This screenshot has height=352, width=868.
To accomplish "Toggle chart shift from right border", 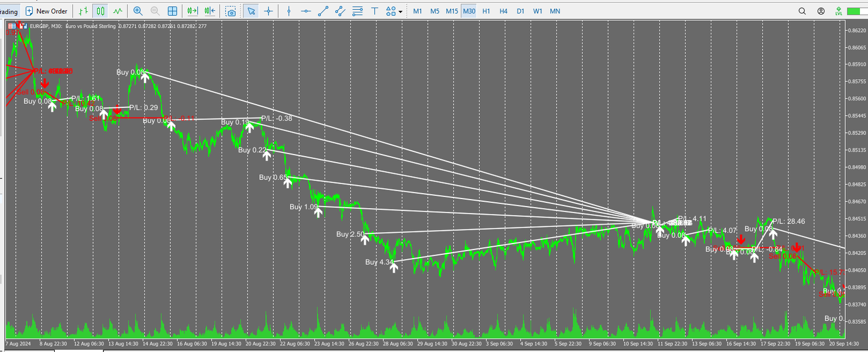I will [209, 11].
